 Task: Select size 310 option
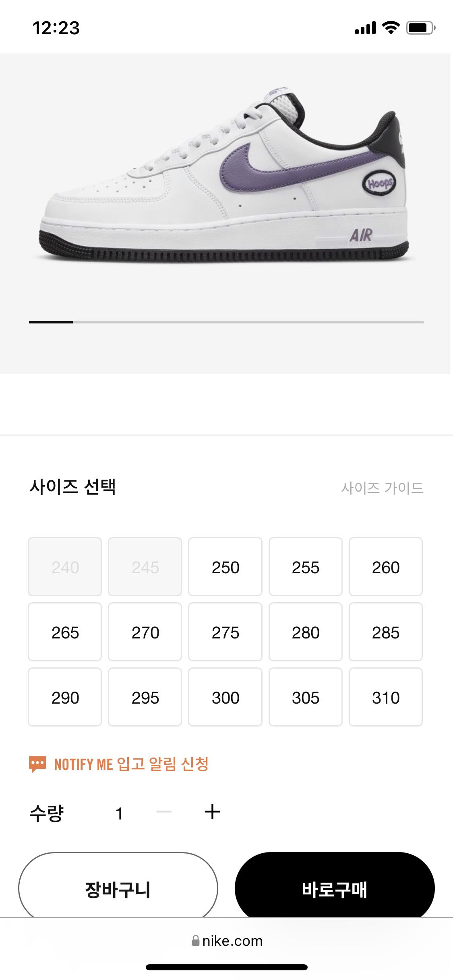[x=385, y=697]
